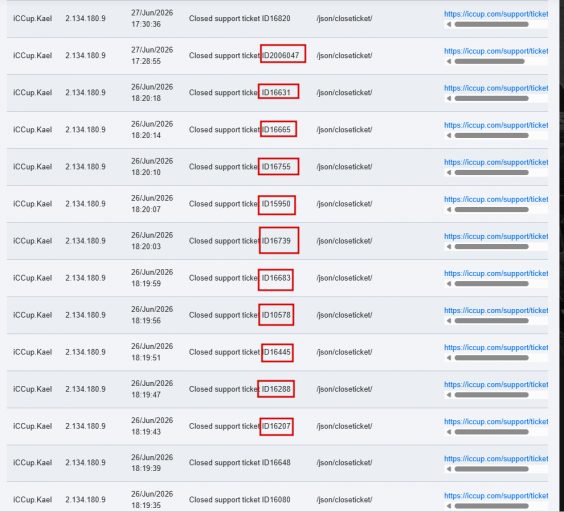Click the scroll-left arrow in the ID15950 row

point(449,210)
